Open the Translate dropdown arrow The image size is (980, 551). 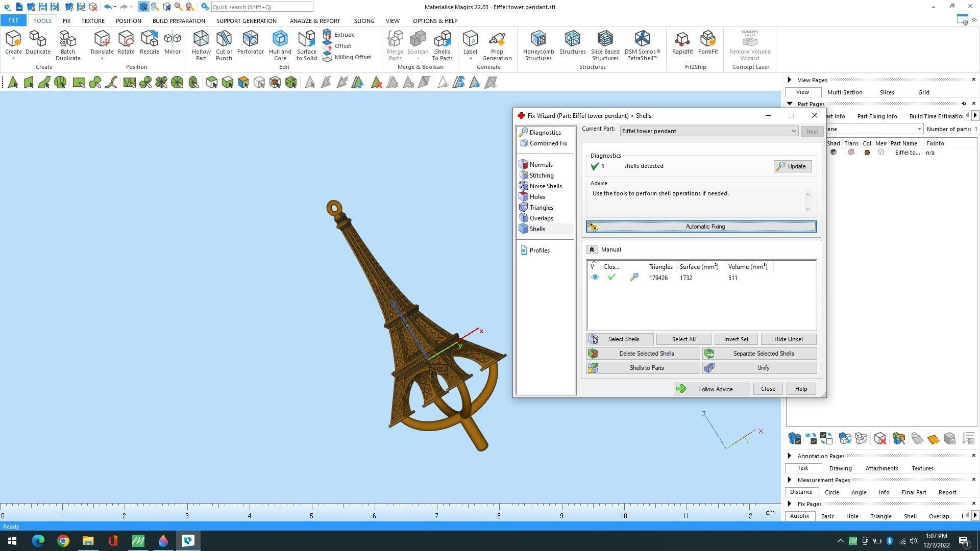pyautogui.click(x=102, y=59)
